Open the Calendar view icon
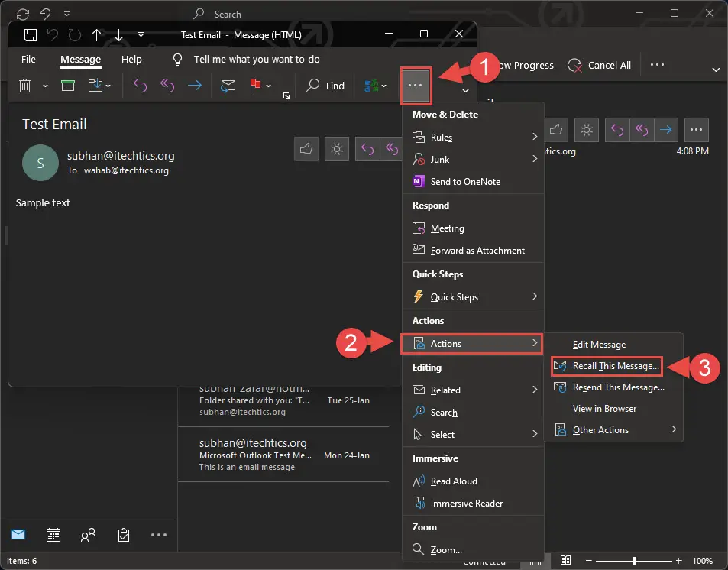This screenshot has width=728, height=570. (53, 535)
